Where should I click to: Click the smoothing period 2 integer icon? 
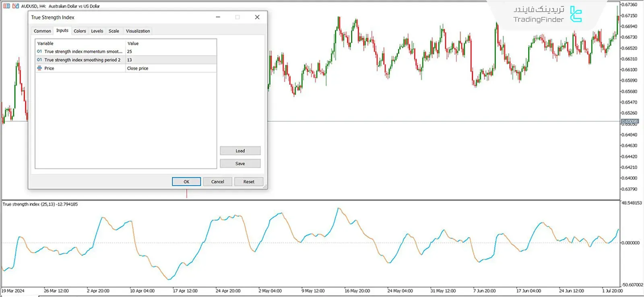coord(39,60)
